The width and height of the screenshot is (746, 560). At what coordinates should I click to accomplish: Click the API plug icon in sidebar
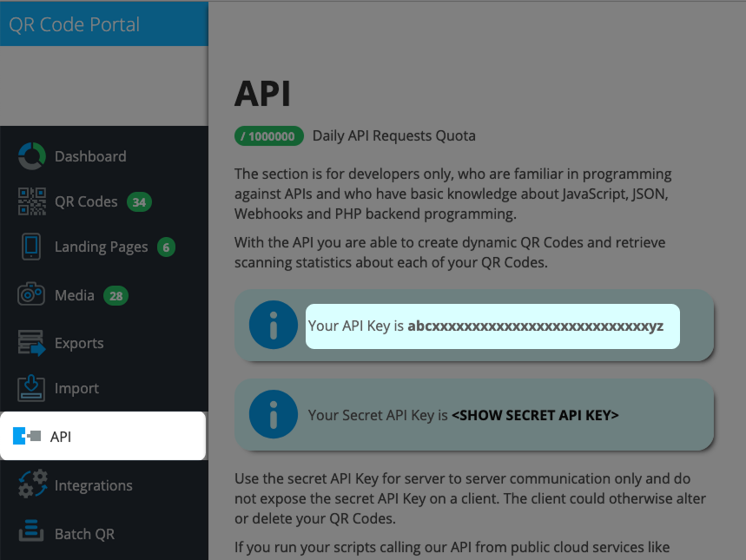point(27,436)
